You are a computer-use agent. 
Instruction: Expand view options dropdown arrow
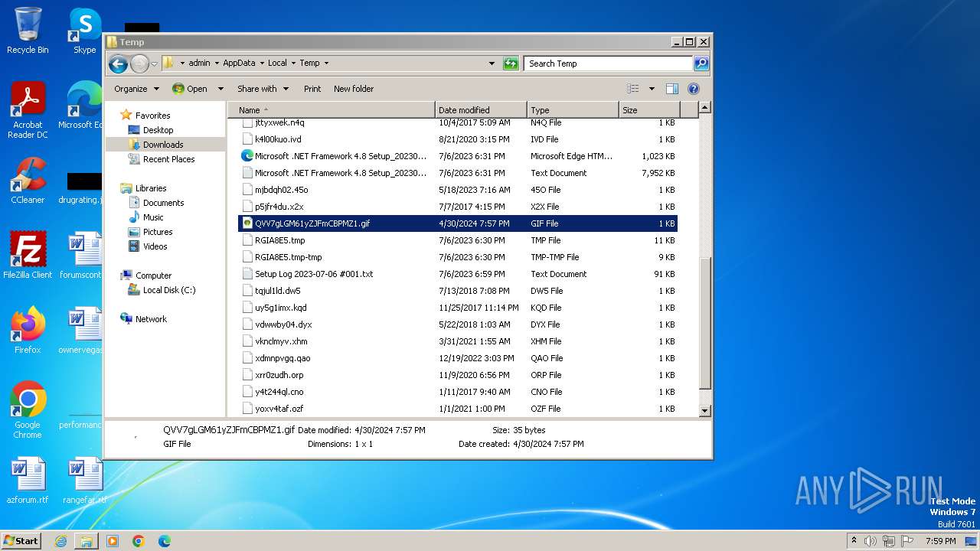[x=652, y=89]
